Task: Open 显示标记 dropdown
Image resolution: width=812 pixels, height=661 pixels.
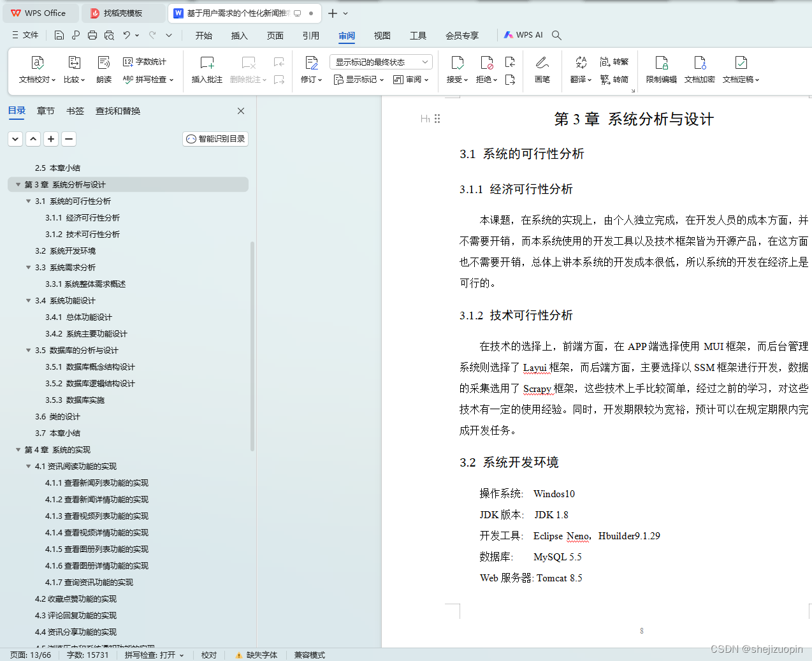Action: click(x=359, y=80)
